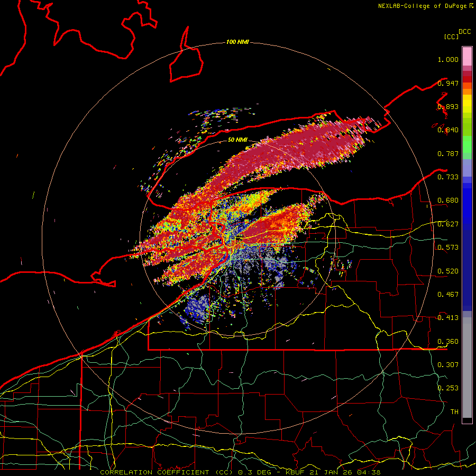The width and height of the screenshot is (476, 476).
Task: Click the 0.253 scale value
Action: pos(448,388)
